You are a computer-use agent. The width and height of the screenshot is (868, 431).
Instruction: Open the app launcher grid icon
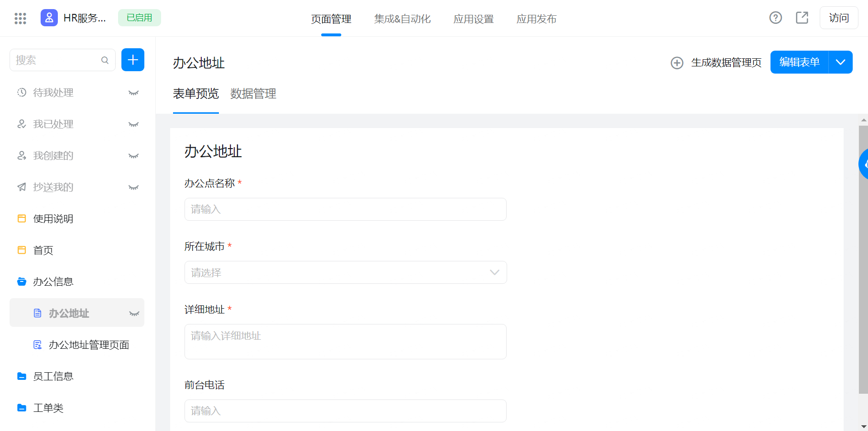pyautogui.click(x=20, y=18)
